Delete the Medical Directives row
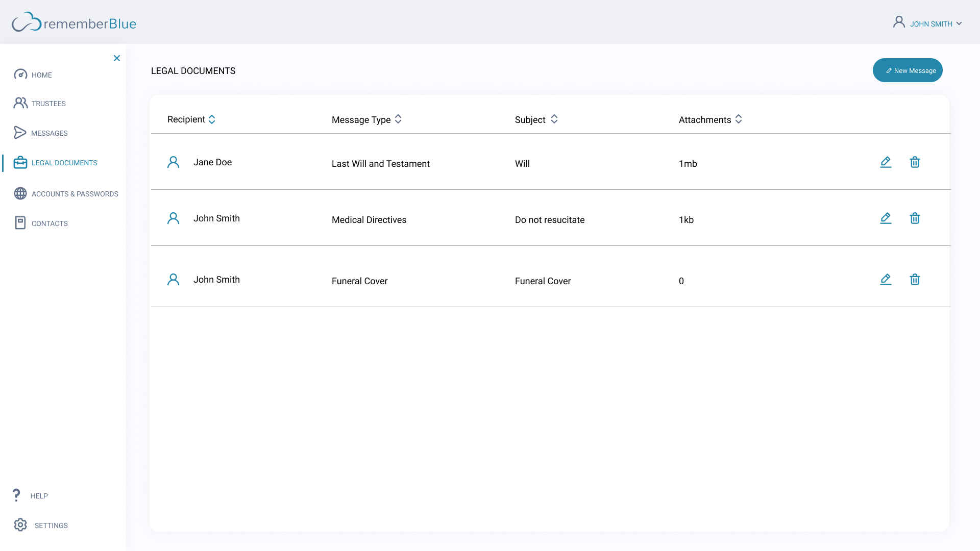The width and height of the screenshot is (980, 551). tap(915, 218)
